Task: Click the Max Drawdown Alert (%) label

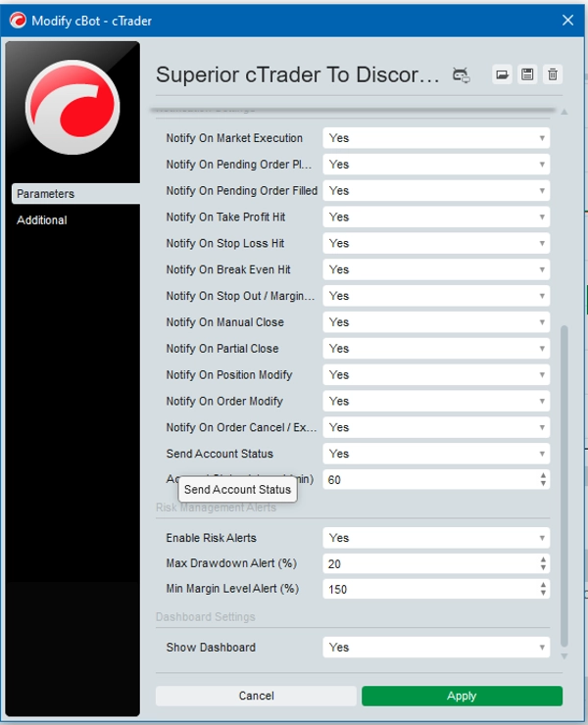Action: 232,563
